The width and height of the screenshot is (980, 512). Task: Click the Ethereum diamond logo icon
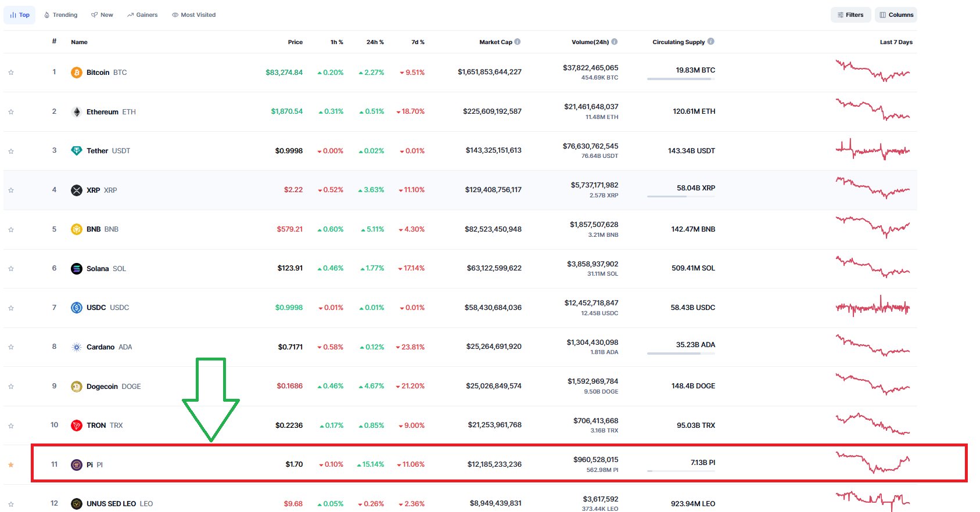click(x=76, y=112)
